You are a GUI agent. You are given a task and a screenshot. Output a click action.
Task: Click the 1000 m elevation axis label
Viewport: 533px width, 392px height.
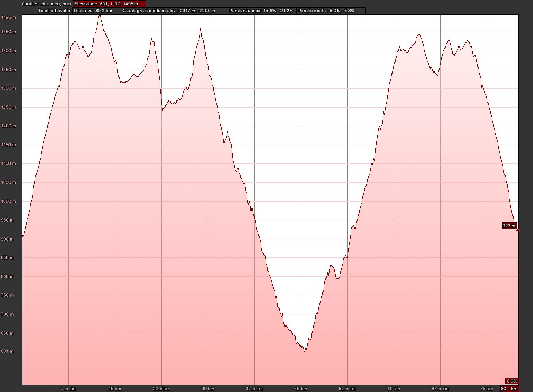(9, 201)
